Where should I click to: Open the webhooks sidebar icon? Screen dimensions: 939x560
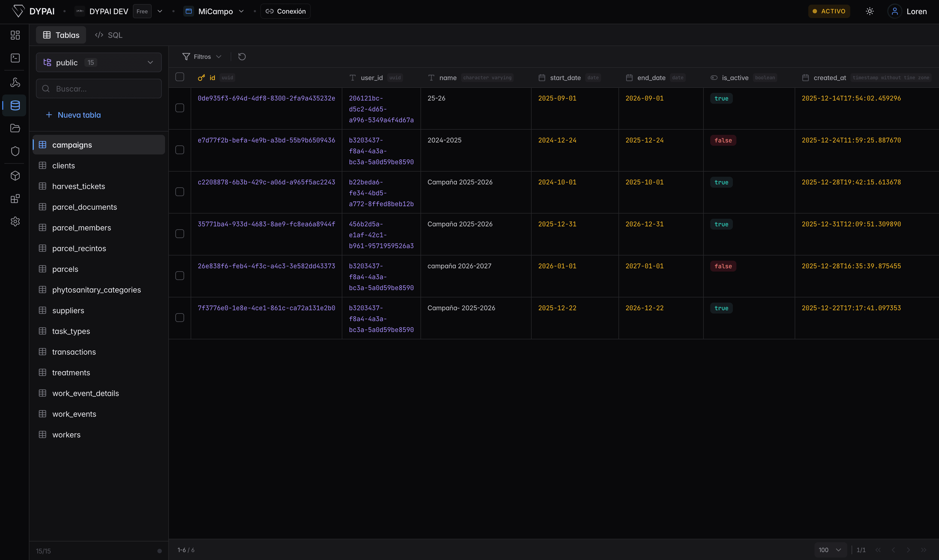15,83
